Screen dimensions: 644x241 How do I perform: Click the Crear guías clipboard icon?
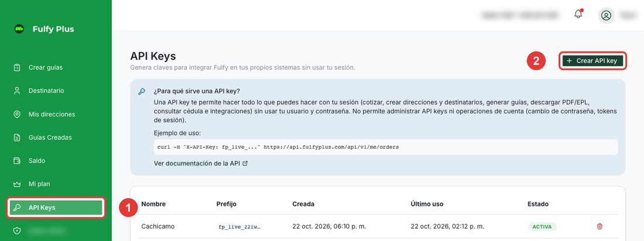[17, 67]
